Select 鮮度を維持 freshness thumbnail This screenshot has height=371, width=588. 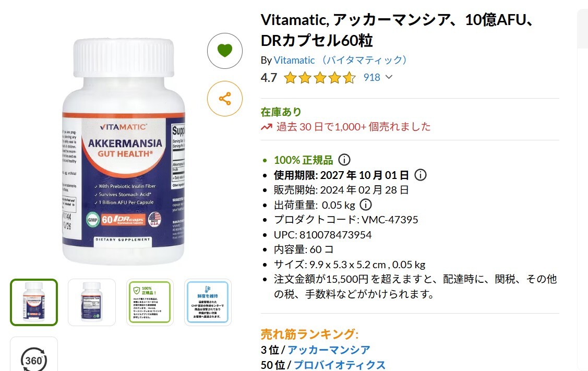pyautogui.click(x=208, y=302)
